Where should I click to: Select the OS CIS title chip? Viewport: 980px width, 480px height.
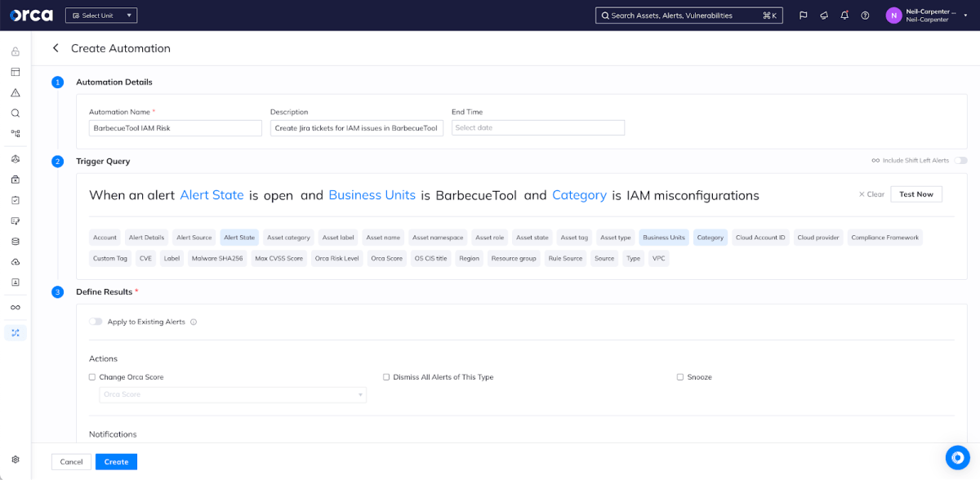(x=430, y=259)
